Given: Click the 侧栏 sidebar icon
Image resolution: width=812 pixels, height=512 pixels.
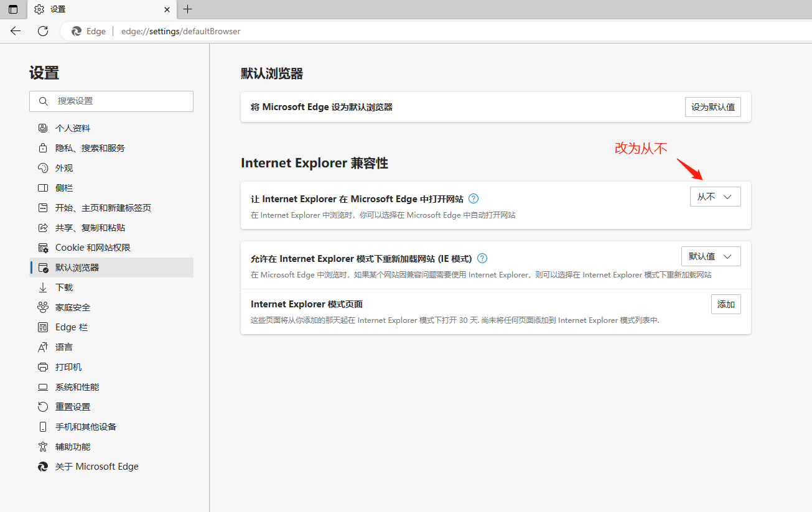Looking at the screenshot, I should pyautogui.click(x=43, y=188).
